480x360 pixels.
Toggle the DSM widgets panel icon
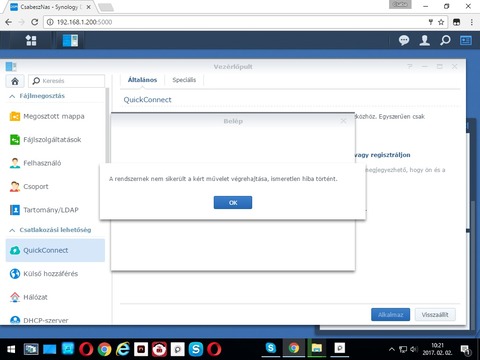pyautogui.click(x=466, y=40)
